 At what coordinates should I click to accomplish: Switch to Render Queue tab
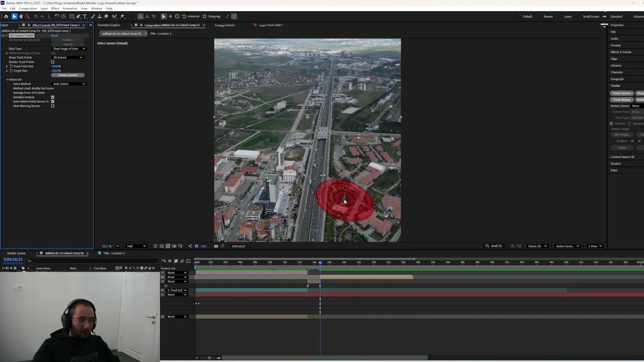click(x=16, y=253)
